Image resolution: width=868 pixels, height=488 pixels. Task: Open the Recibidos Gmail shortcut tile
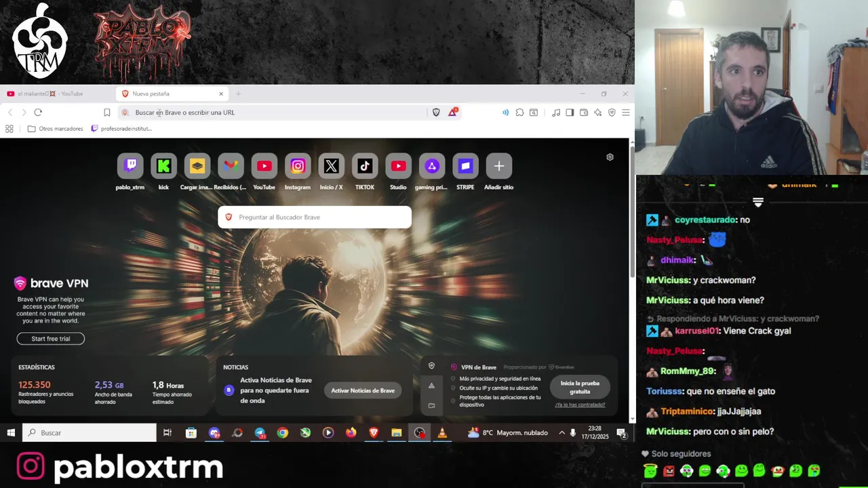(x=231, y=166)
